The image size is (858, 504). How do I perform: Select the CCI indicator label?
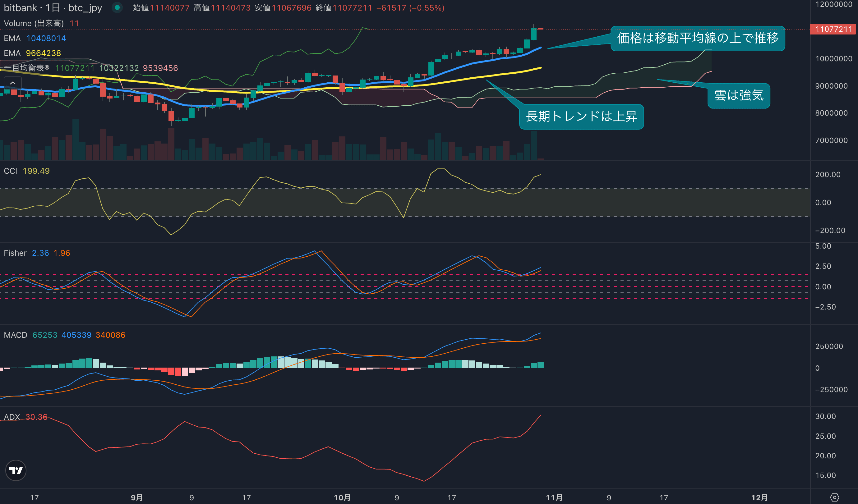(11, 171)
